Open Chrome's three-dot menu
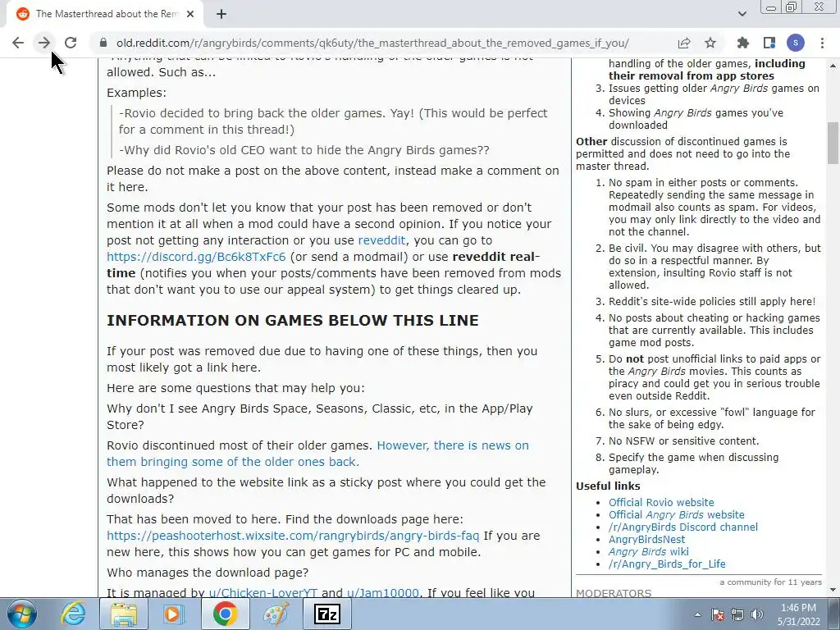Viewport: 840px width, 630px height. (822, 43)
